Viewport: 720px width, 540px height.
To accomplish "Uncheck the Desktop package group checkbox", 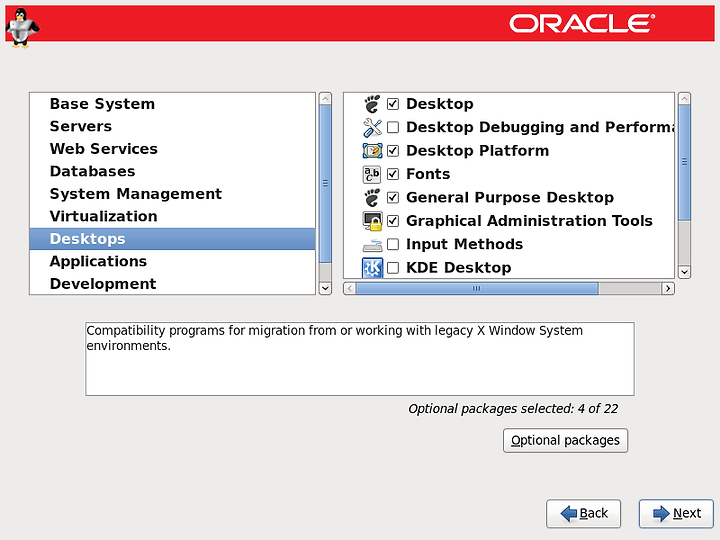I will 393,104.
